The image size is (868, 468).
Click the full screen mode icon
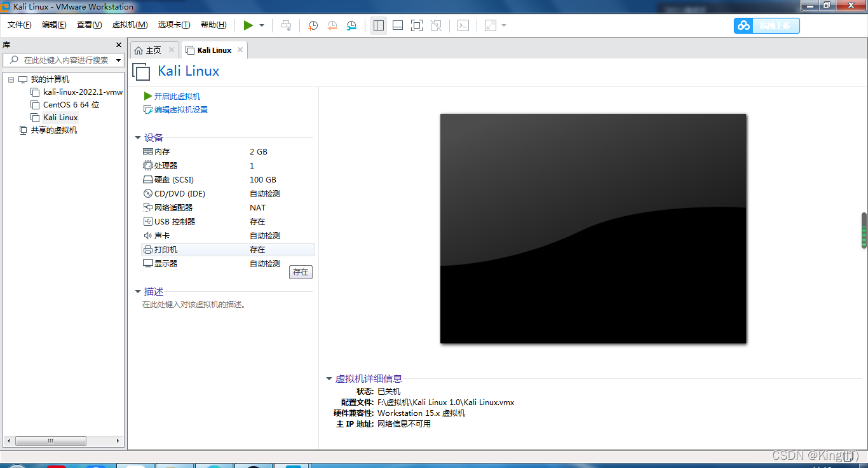click(417, 25)
